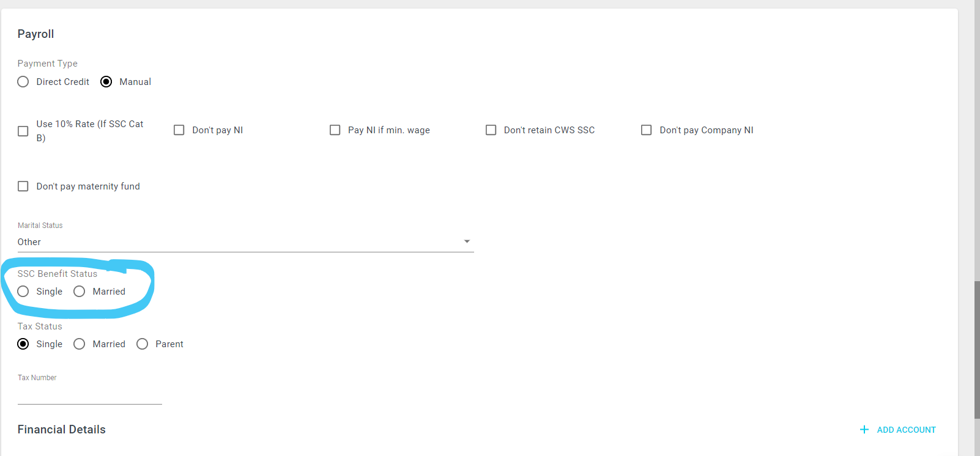Click the vertical scrollbar thumb
This screenshot has height=456, width=980.
click(x=977, y=350)
